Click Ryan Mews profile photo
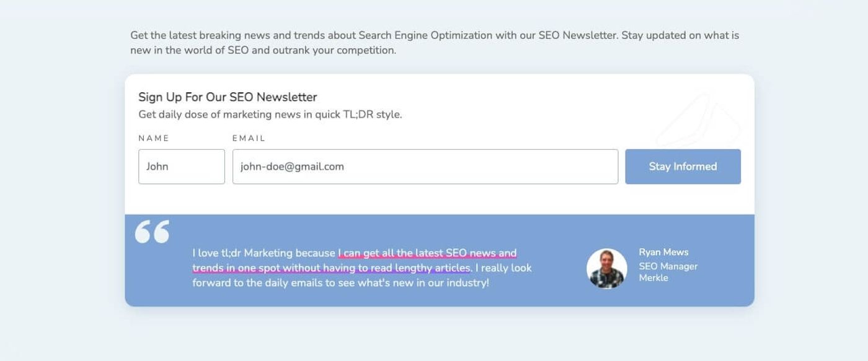The height and width of the screenshot is (361, 868). click(x=606, y=269)
